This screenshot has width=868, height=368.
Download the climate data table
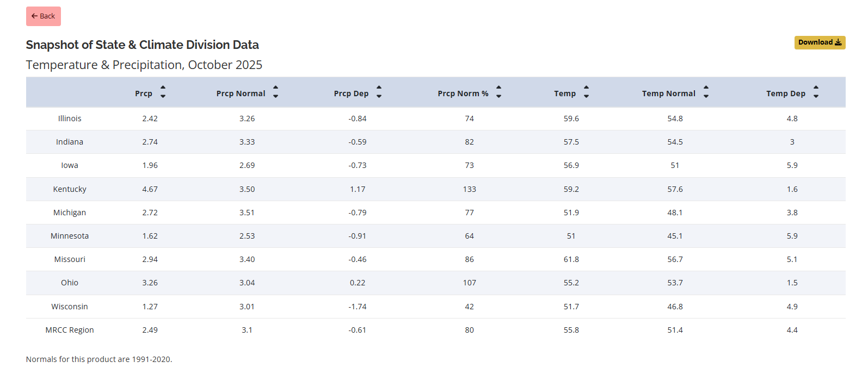pyautogui.click(x=819, y=42)
